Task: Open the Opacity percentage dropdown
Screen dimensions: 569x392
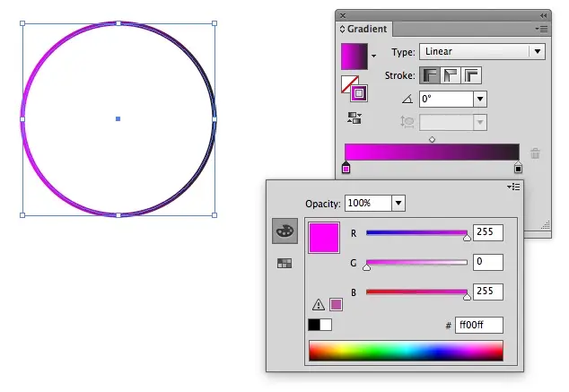Action: click(398, 204)
